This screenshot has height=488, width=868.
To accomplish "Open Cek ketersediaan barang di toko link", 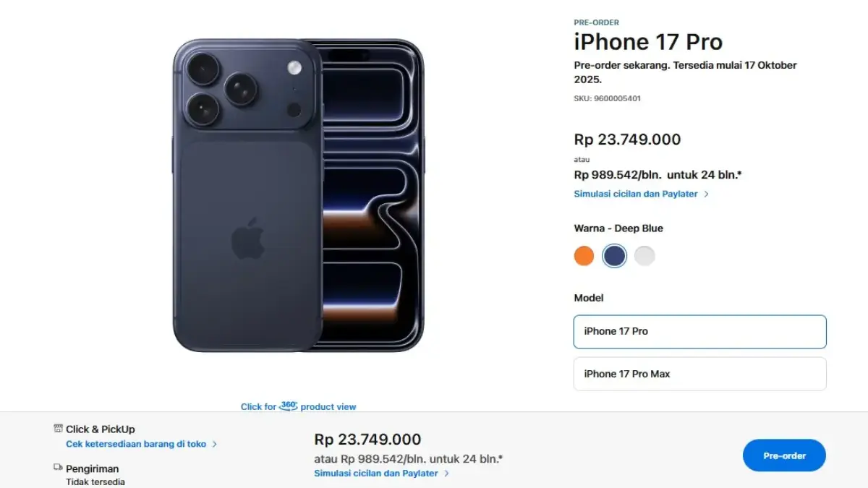I will [136, 445].
